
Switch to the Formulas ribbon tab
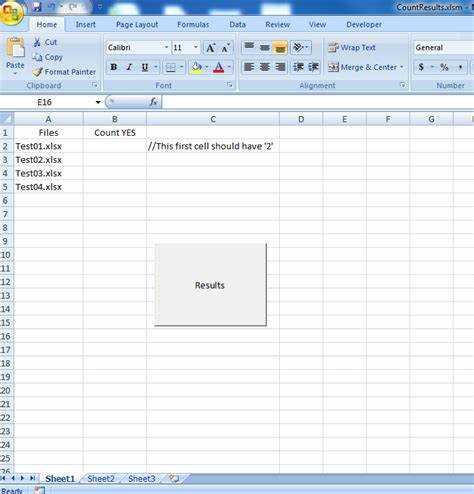[x=193, y=25]
